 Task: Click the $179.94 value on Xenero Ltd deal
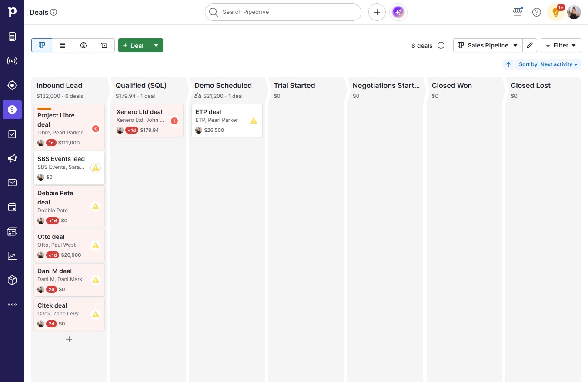(150, 130)
